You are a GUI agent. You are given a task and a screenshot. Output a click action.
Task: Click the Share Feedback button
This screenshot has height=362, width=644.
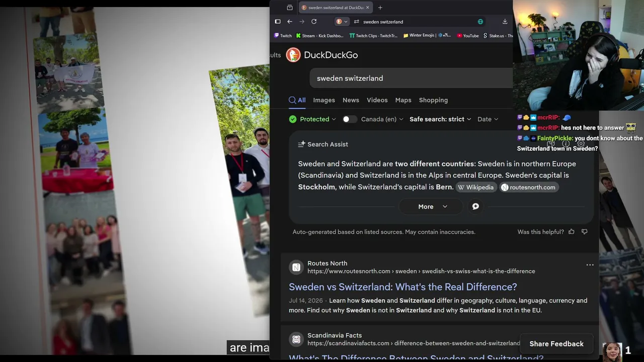tap(556, 344)
